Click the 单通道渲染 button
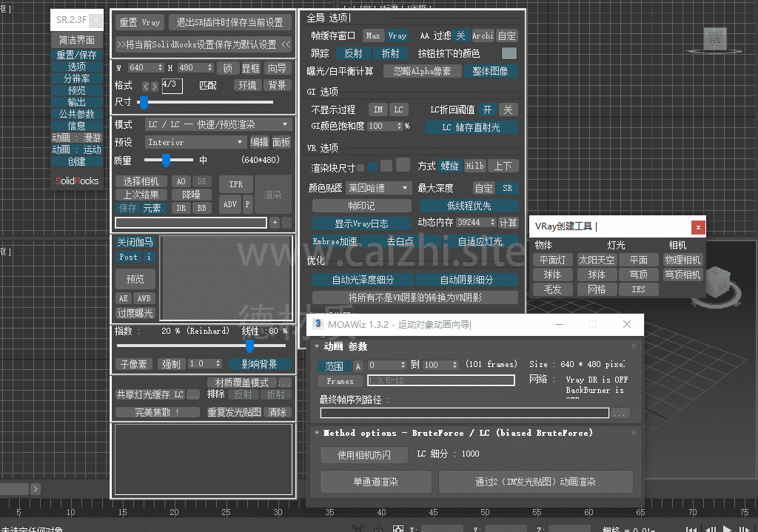 375,482
